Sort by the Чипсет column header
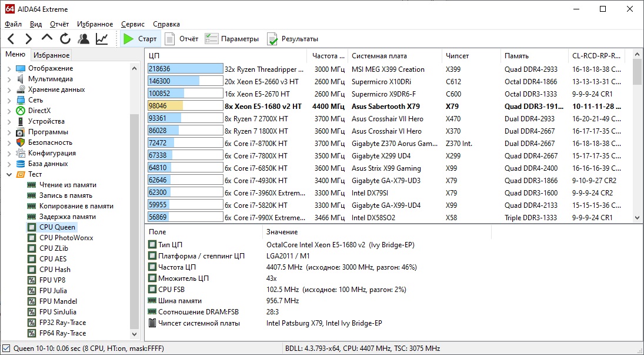The height and width of the screenshot is (355, 644). pos(471,56)
